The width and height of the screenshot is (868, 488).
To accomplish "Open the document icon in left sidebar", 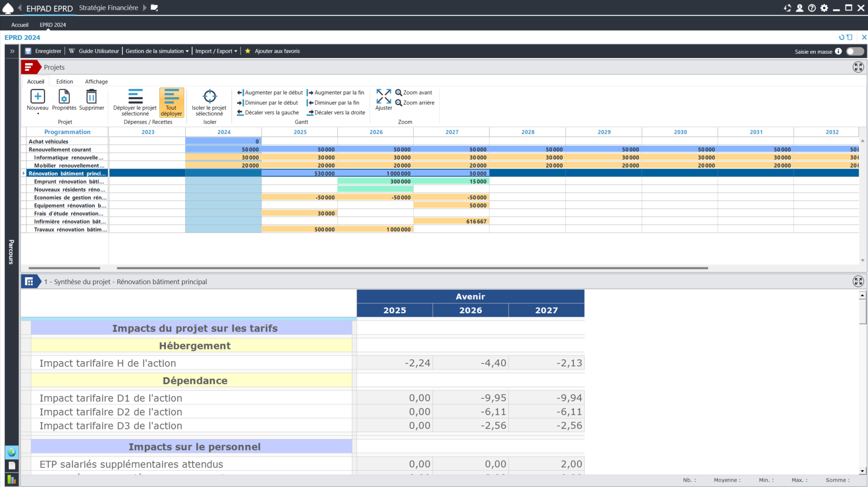I will [x=12, y=466].
